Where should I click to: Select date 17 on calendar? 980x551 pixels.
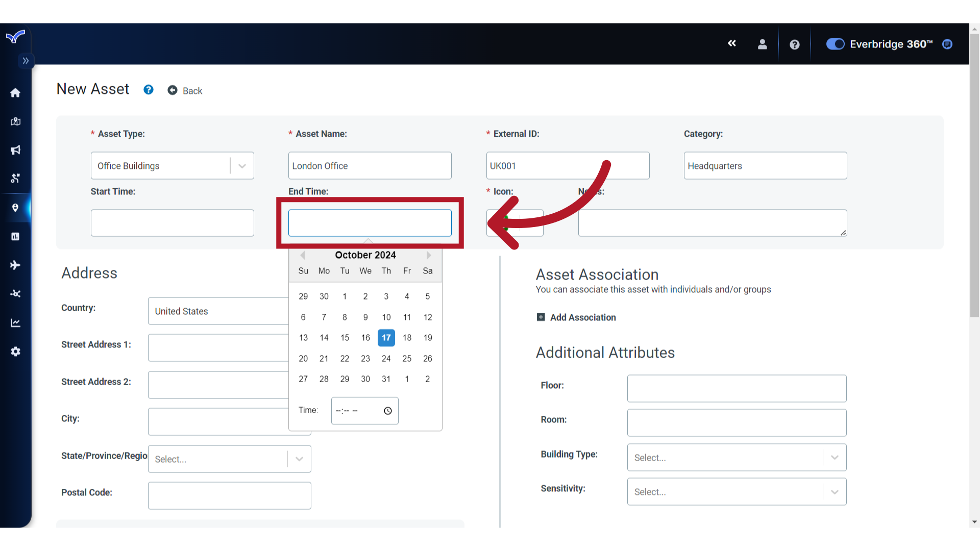pyautogui.click(x=386, y=338)
